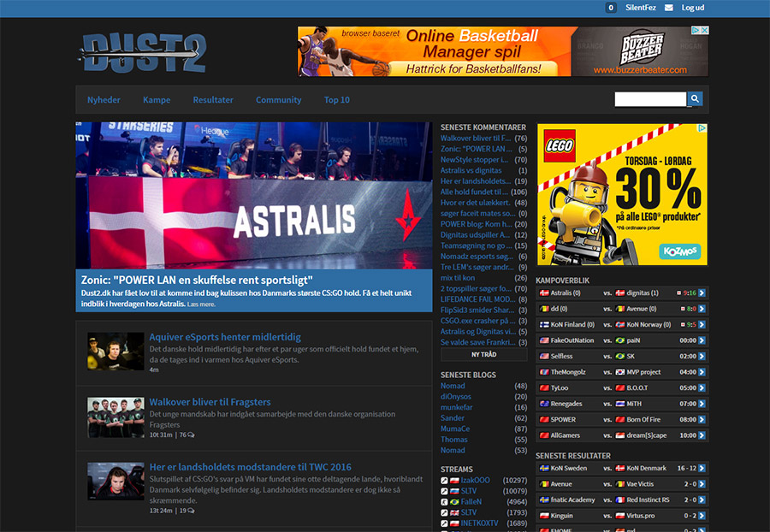The image size is (770, 532).
Task: Click comment icon on landsholdets article
Action: (x=191, y=511)
